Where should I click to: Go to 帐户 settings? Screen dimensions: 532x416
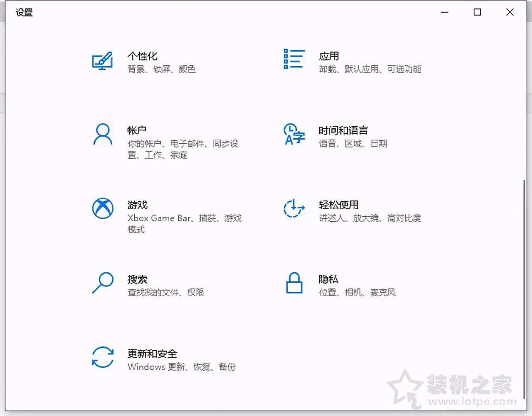[x=138, y=130]
